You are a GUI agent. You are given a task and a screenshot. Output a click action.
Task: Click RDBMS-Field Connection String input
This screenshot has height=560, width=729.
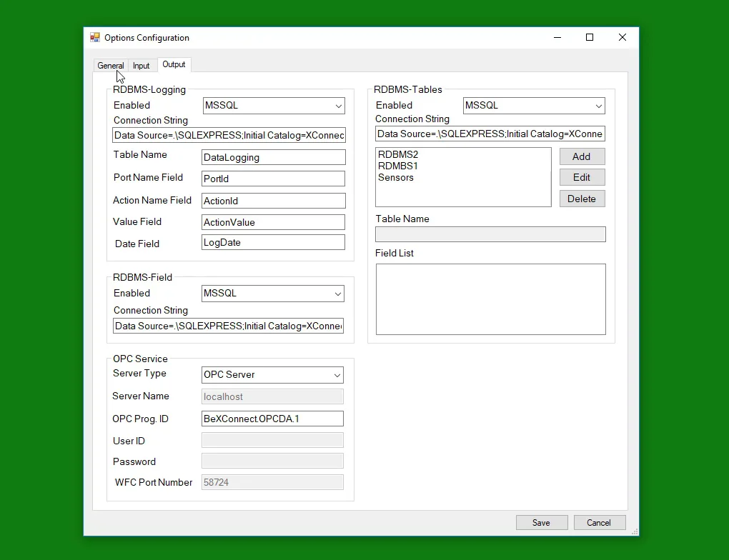228,326
